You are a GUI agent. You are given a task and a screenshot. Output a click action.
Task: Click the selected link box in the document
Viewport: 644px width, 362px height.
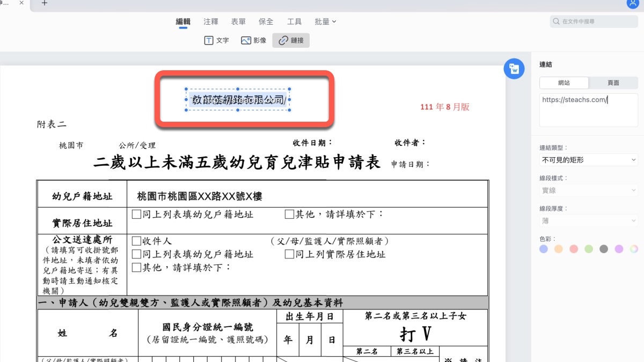click(x=238, y=100)
